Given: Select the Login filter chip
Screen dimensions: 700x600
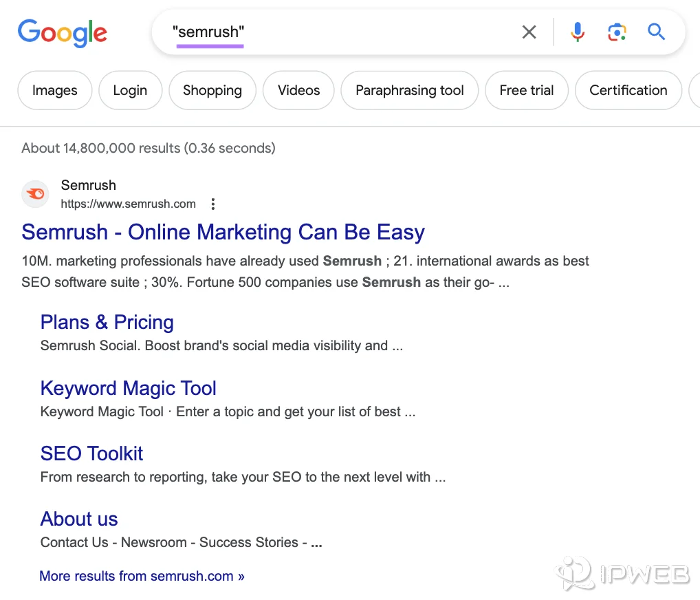Looking at the screenshot, I should (x=130, y=90).
